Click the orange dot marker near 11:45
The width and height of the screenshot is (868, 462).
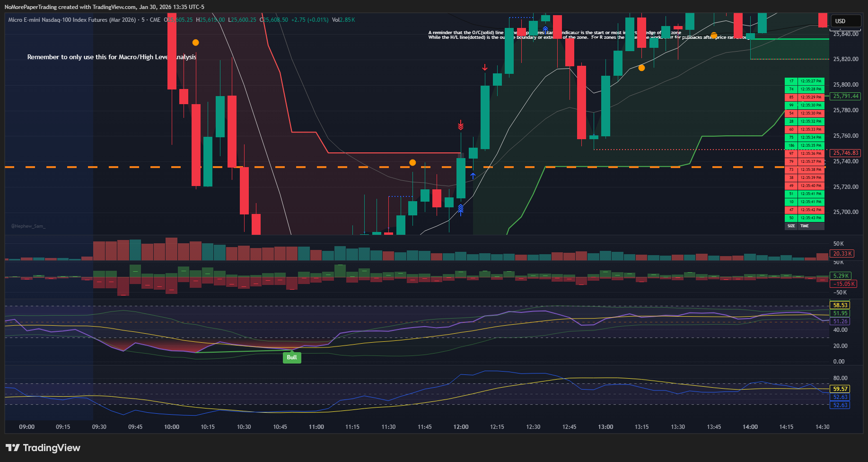pyautogui.click(x=412, y=162)
